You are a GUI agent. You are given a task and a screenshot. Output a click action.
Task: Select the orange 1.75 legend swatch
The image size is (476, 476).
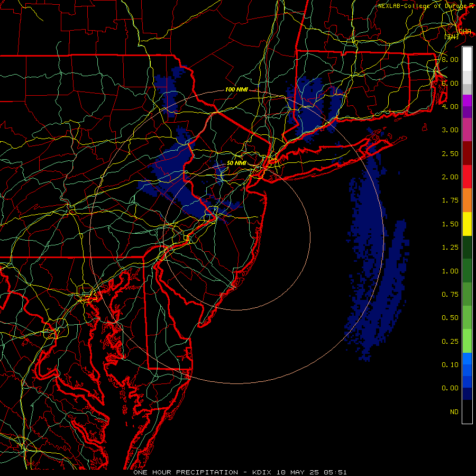pos(467,200)
